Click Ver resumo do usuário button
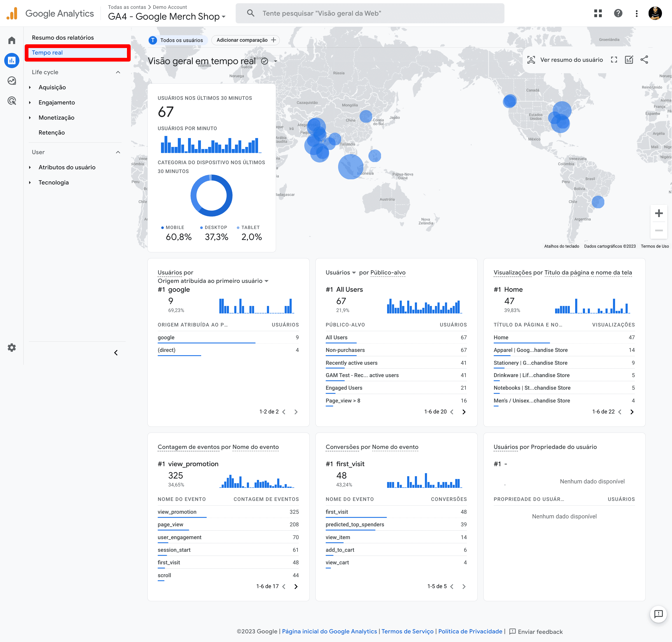672x642 pixels. [565, 60]
